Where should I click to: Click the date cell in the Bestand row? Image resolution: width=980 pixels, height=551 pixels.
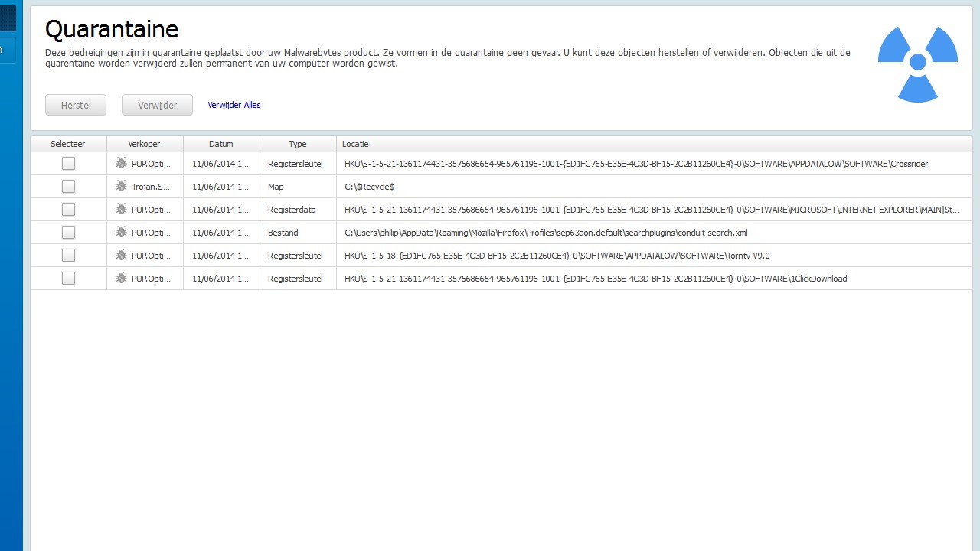220,233
